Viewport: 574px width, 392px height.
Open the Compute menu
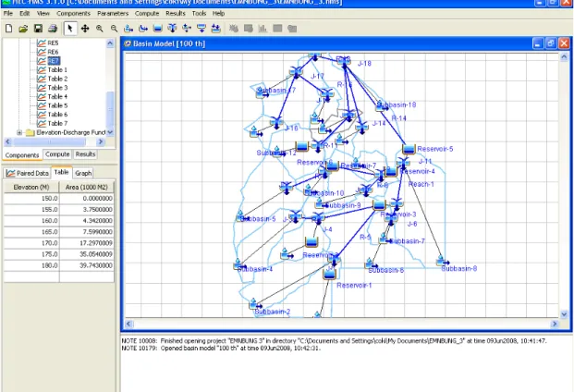point(147,14)
